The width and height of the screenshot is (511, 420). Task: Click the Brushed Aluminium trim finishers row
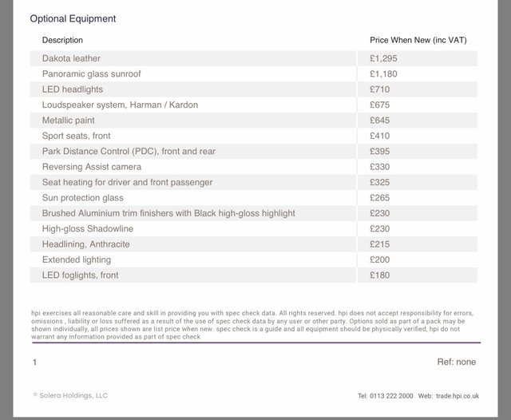(168, 213)
